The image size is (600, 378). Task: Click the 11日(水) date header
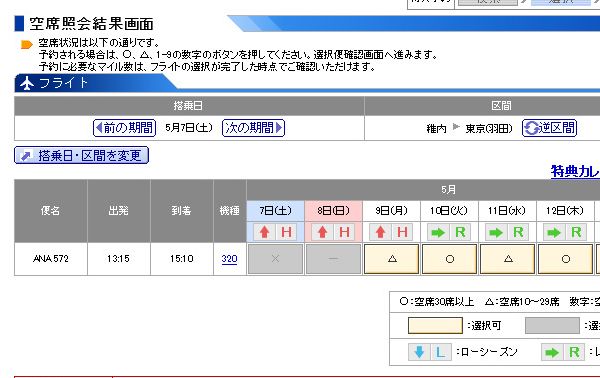(x=507, y=210)
